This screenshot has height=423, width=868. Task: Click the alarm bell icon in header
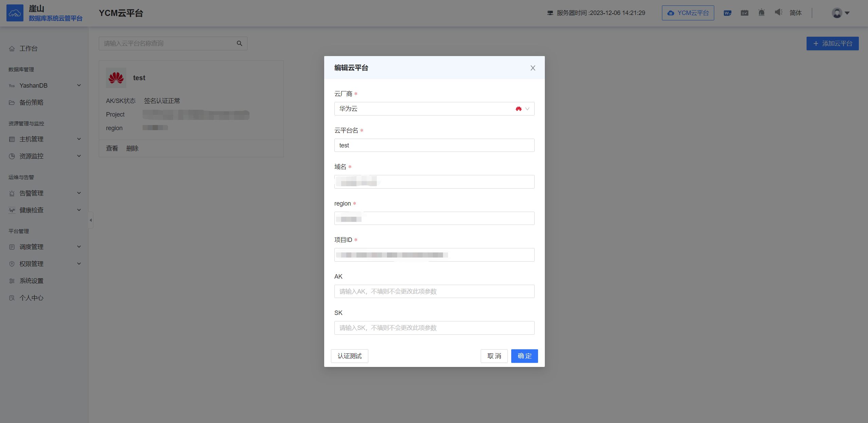coord(761,13)
